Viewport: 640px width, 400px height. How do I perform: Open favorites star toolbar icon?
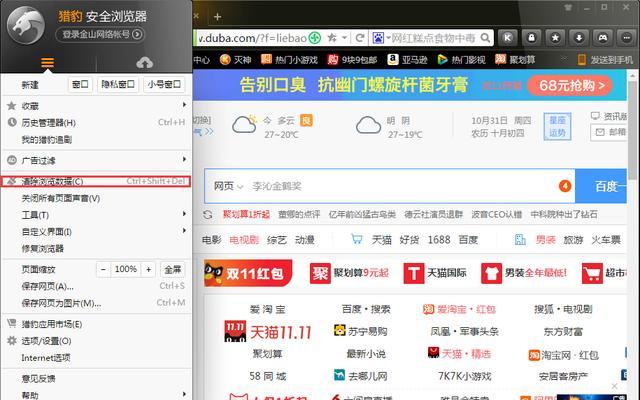555,38
